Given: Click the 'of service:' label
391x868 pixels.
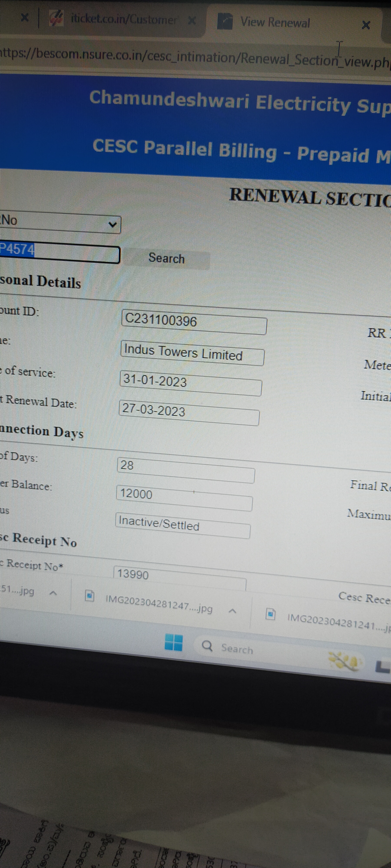Looking at the screenshot, I should tap(30, 371).
